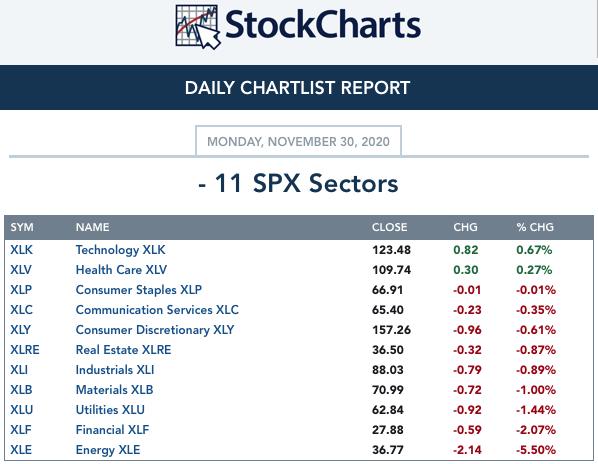Click the SYM column header
This screenshot has height=464, width=598.
click(22, 227)
